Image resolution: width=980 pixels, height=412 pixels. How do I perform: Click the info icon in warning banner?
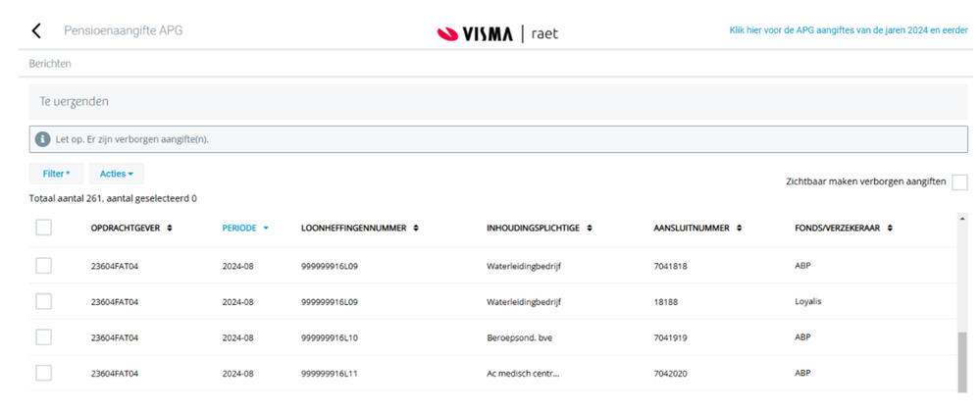[x=42, y=139]
